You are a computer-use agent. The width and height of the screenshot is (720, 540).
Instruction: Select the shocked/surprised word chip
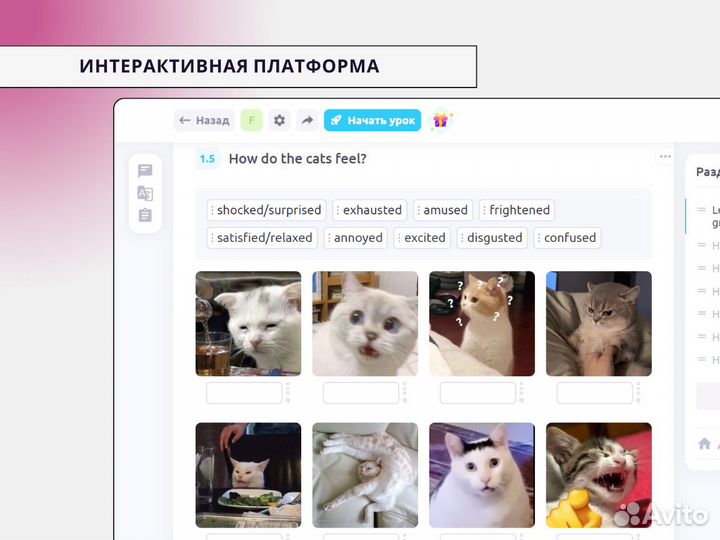point(266,210)
